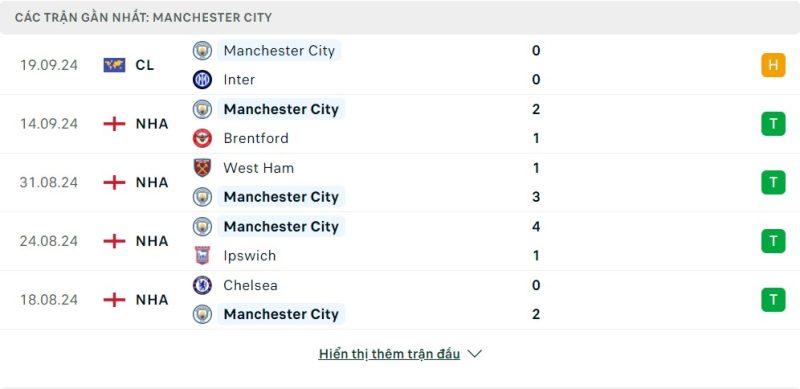
Task: Click the CL competition label
Action: click(x=145, y=65)
